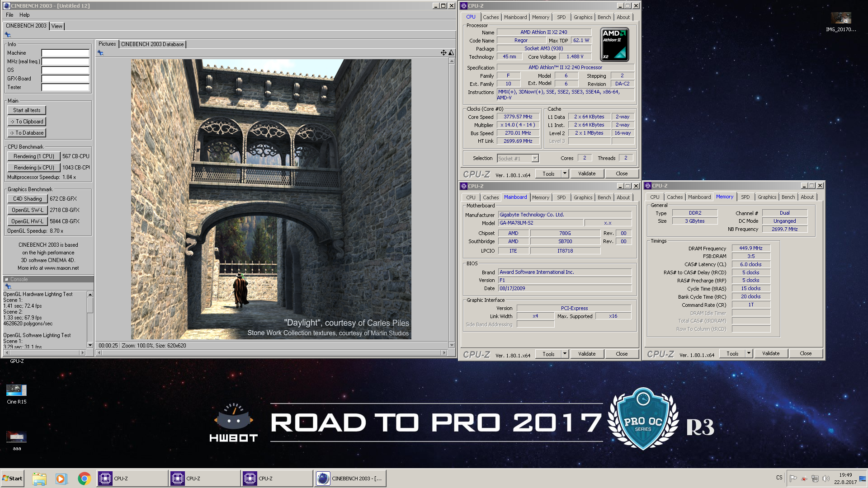Select Caches tab in top CPU-Z window
Screen dimensions: 868x488
click(491, 17)
